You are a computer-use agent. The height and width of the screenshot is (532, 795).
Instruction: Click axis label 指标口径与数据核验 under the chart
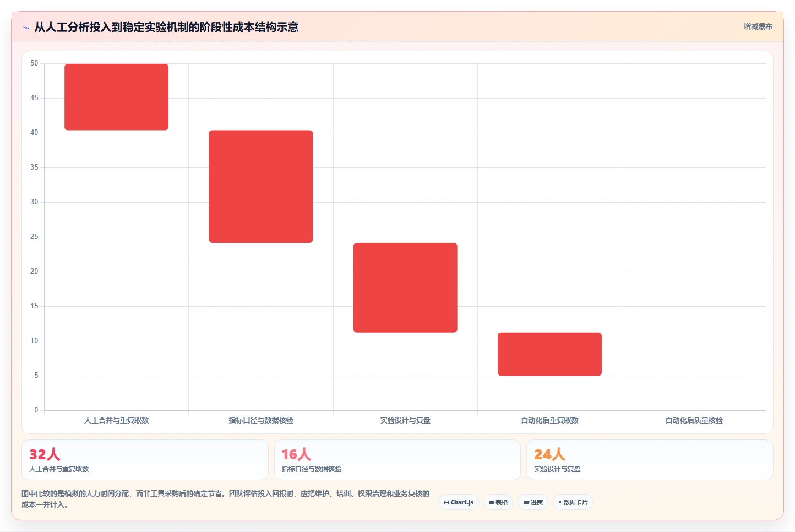pos(261,420)
